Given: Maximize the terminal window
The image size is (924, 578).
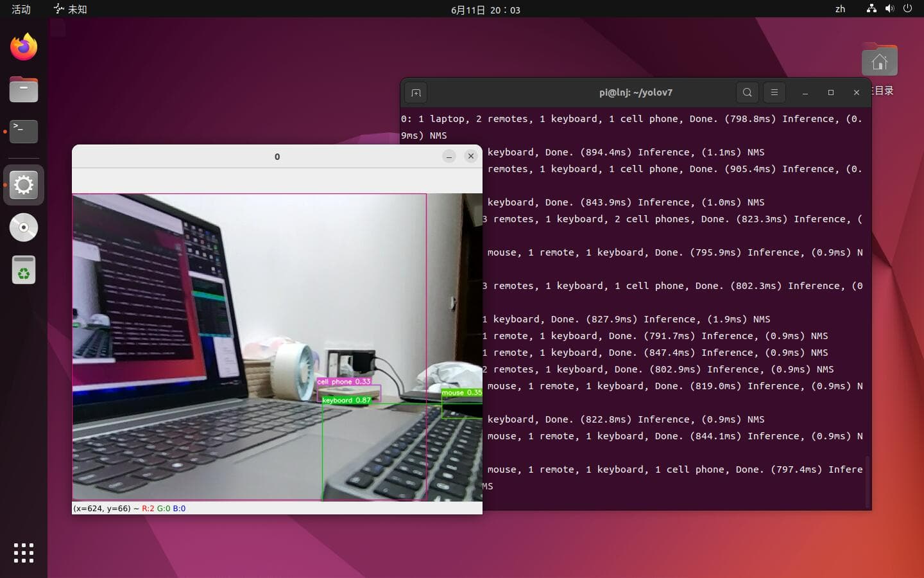Looking at the screenshot, I should (831, 92).
